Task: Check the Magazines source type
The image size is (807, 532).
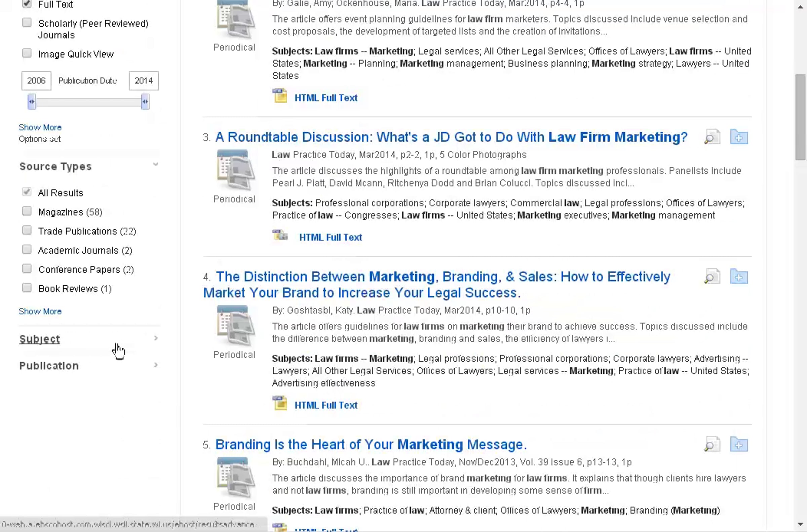Action: click(27, 211)
